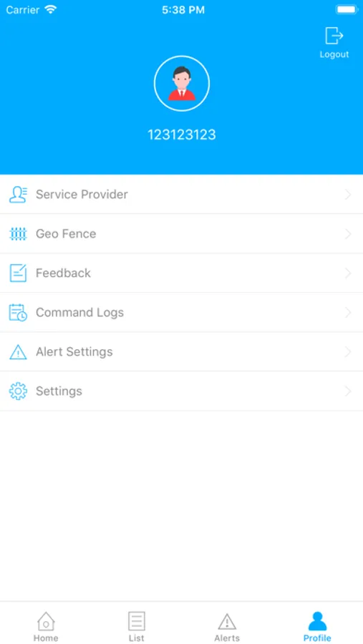The width and height of the screenshot is (363, 644).
Task: Expand Service Provider via its chevron
Action: point(348,194)
